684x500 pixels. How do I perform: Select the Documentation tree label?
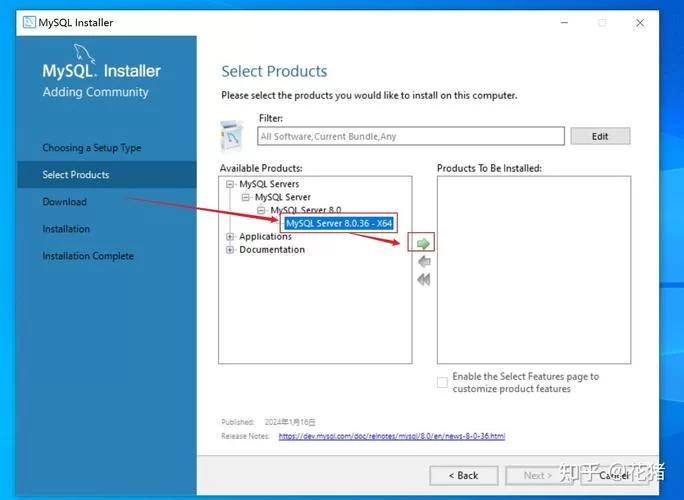pyautogui.click(x=272, y=250)
